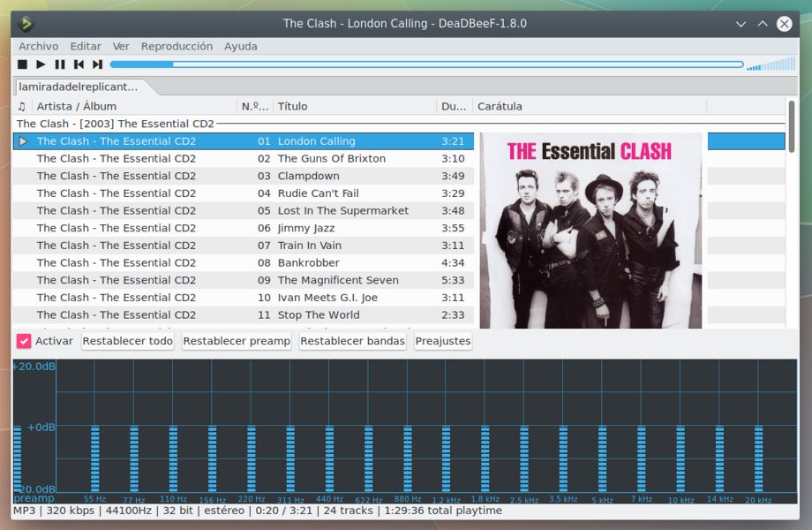Screen dimensions: 812x530
Task: Click the music note column header
Action: click(22, 106)
